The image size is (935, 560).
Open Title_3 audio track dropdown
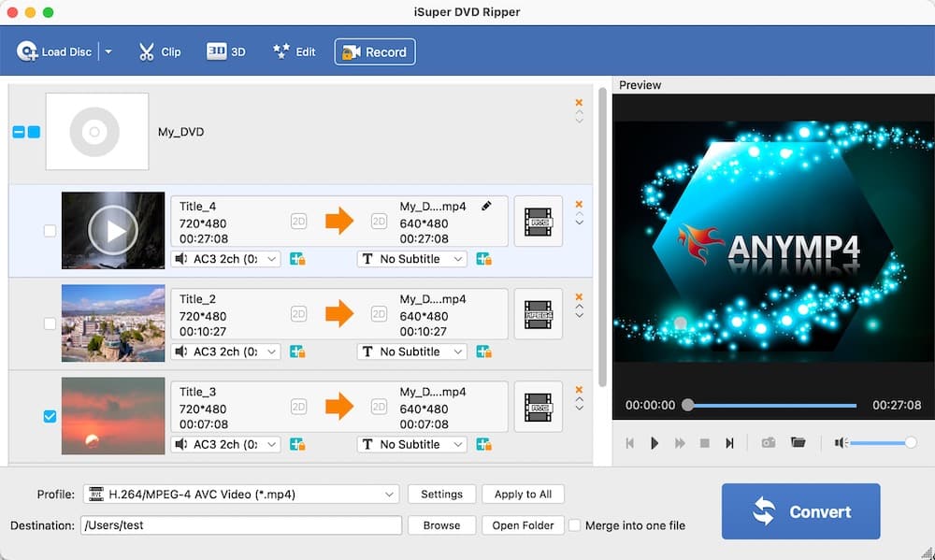click(225, 444)
